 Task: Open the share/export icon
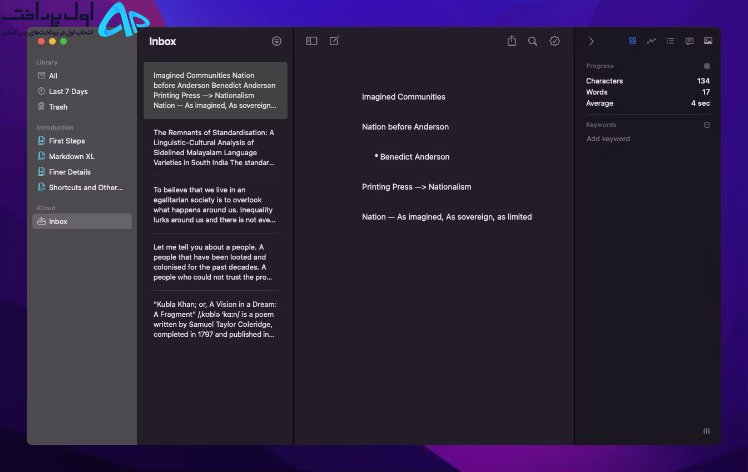[512, 41]
